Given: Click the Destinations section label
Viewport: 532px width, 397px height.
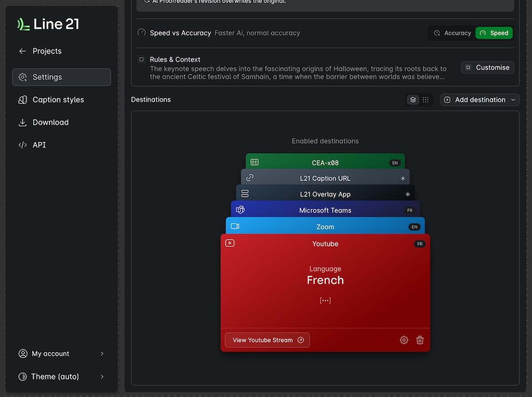Looking at the screenshot, I should click(x=151, y=99).
